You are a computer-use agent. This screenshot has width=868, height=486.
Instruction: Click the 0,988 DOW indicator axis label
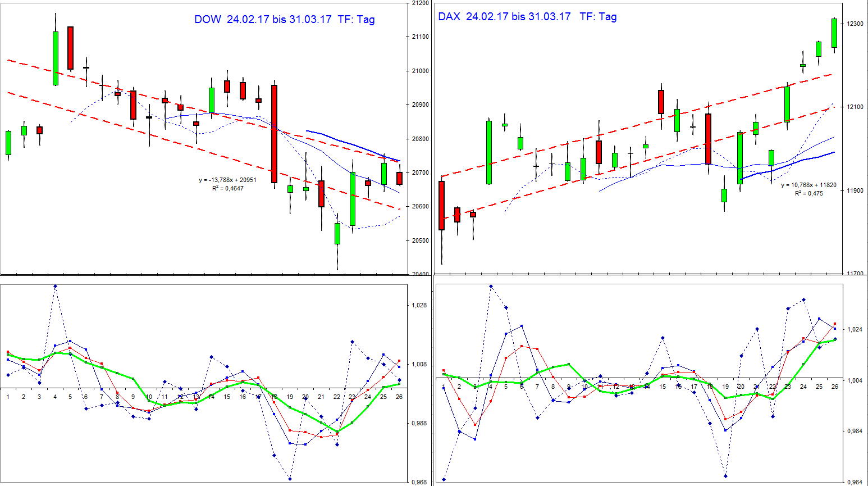419,424
